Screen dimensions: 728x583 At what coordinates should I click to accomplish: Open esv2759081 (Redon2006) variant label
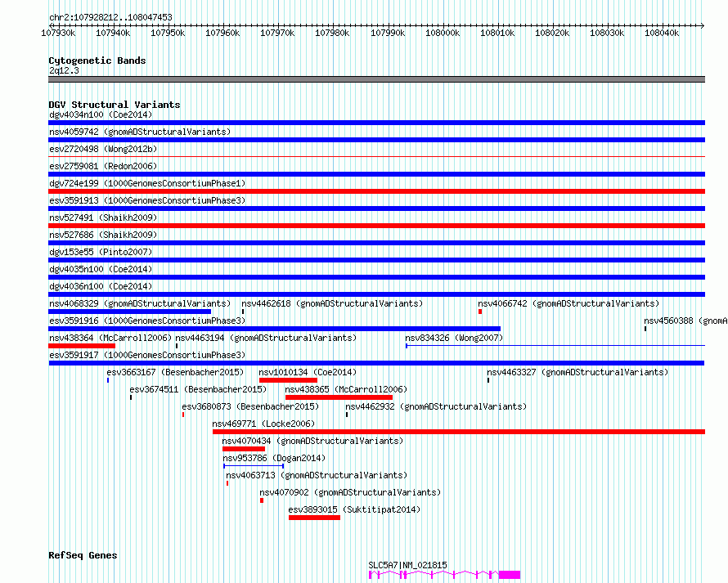pyautogui.click(x=103, y=166)
